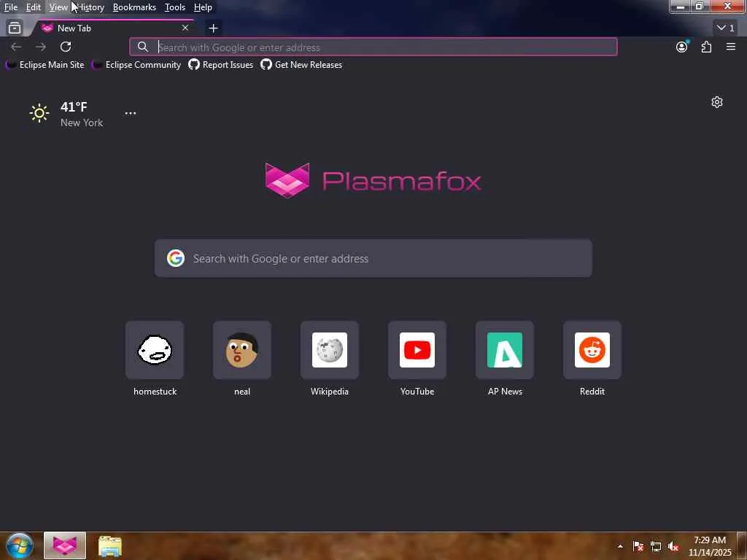Open the File menu
Image resolution: width=747 pixels, height=560 pixels.
(11, 7)
